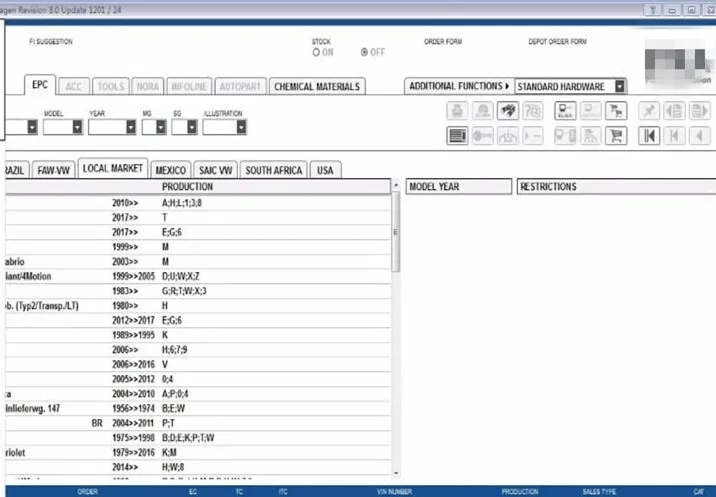
Task: Open the MG dropdown
Action: 161,127
